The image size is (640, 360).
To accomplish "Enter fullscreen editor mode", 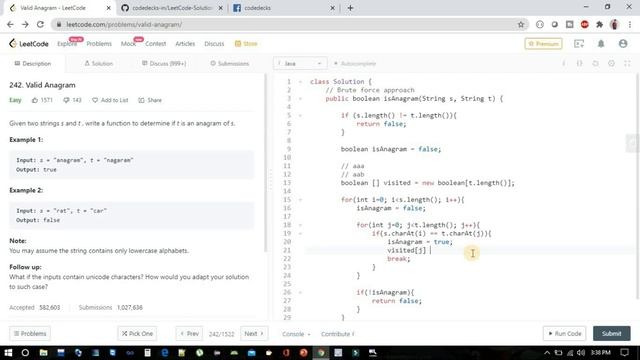I will [627, 64].
